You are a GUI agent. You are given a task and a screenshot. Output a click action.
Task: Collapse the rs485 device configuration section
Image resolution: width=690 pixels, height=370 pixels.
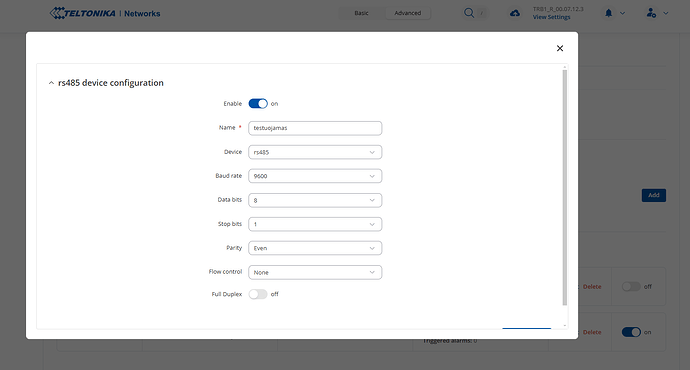51,83
